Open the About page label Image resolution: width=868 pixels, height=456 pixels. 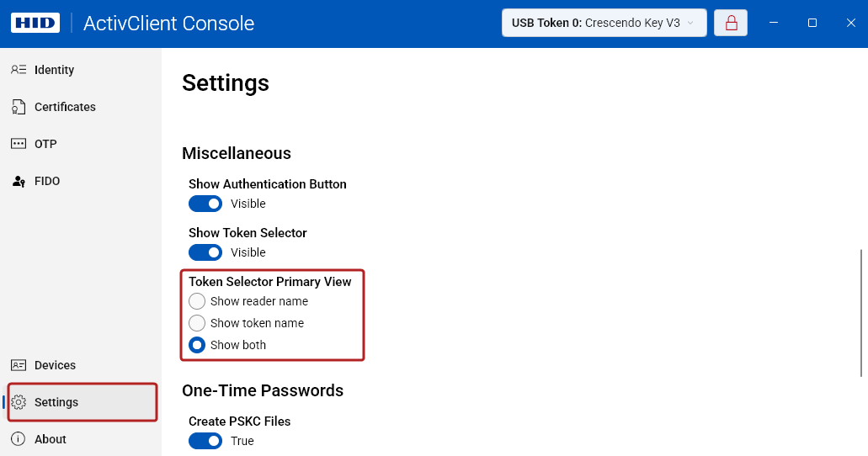[x=51, y=439]
